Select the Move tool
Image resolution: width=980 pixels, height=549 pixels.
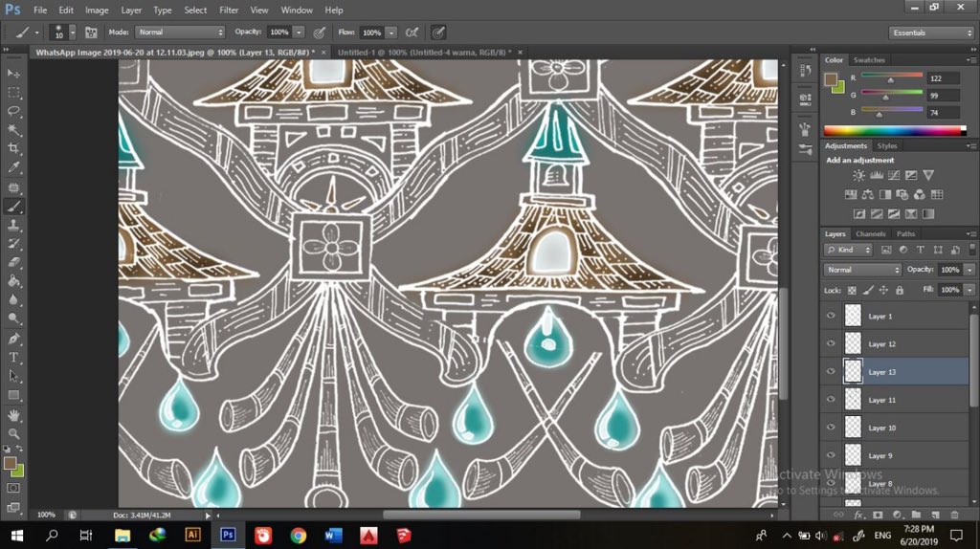tap(13, 74)
